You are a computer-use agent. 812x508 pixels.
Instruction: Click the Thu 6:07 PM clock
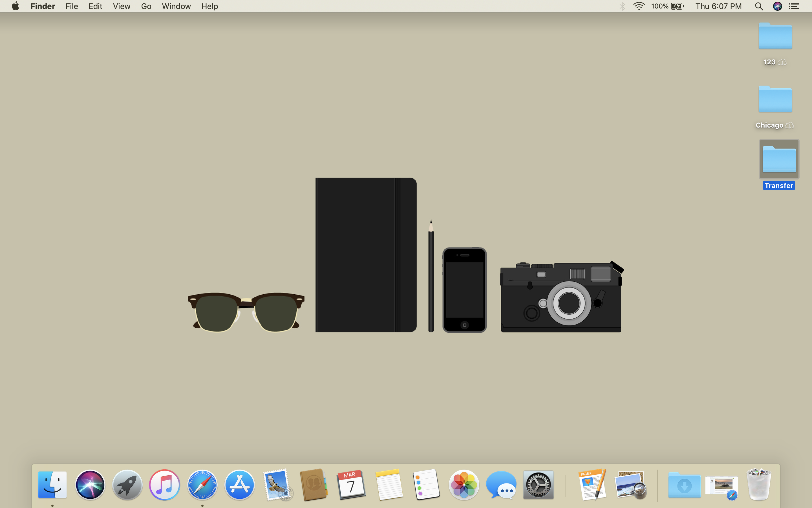point(718,6)
